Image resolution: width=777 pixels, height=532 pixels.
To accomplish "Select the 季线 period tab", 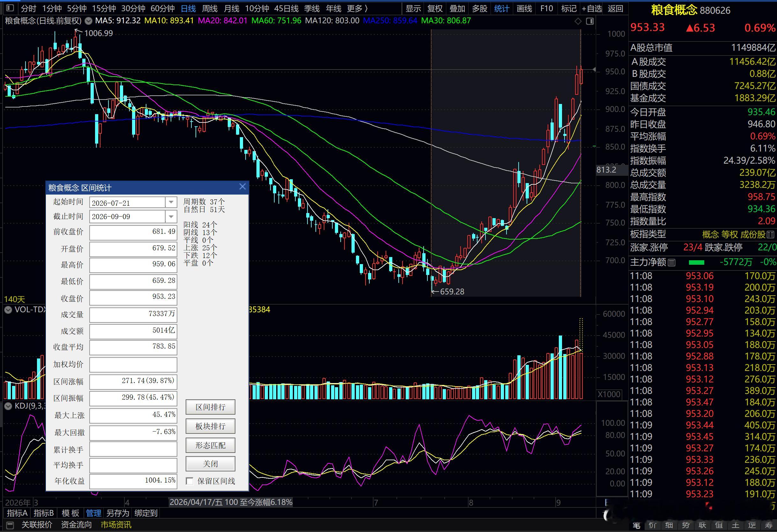I will pyautogui.click(x=312, y=8).
